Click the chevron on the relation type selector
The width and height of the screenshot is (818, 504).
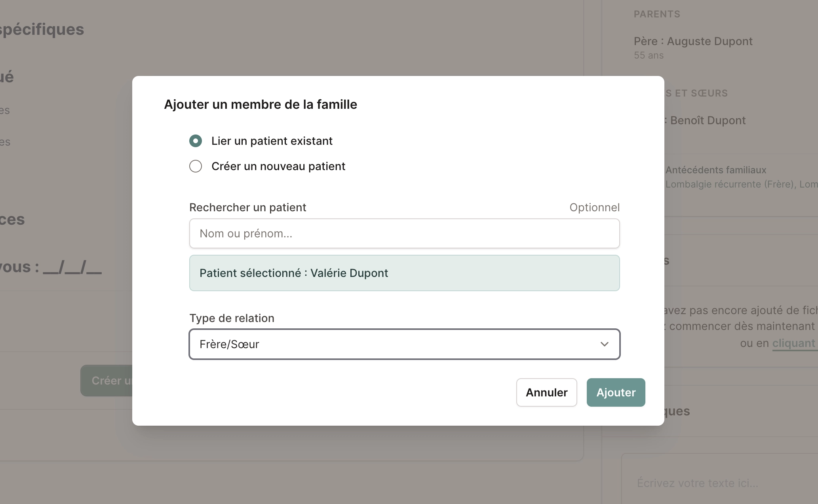[605, 344]
